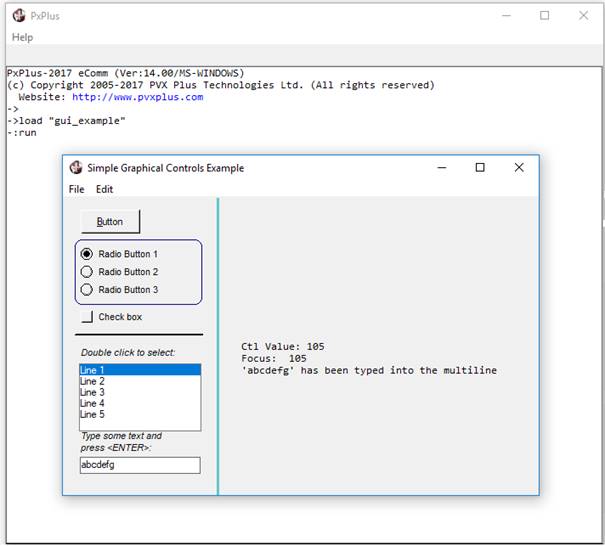The width and height of the screenshot is (605, 546).
Task: Toggle the Check box option
Action: coord(88,317)
